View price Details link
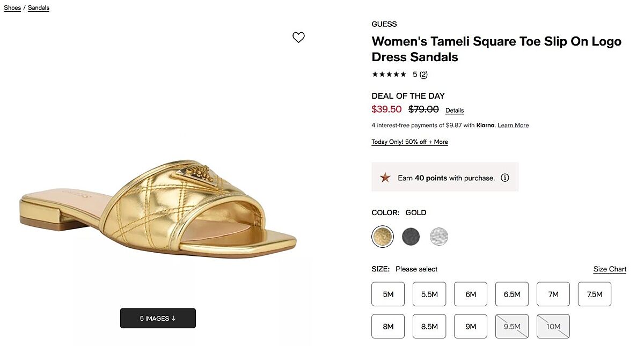644x346 pixels. tap(455, 111)
